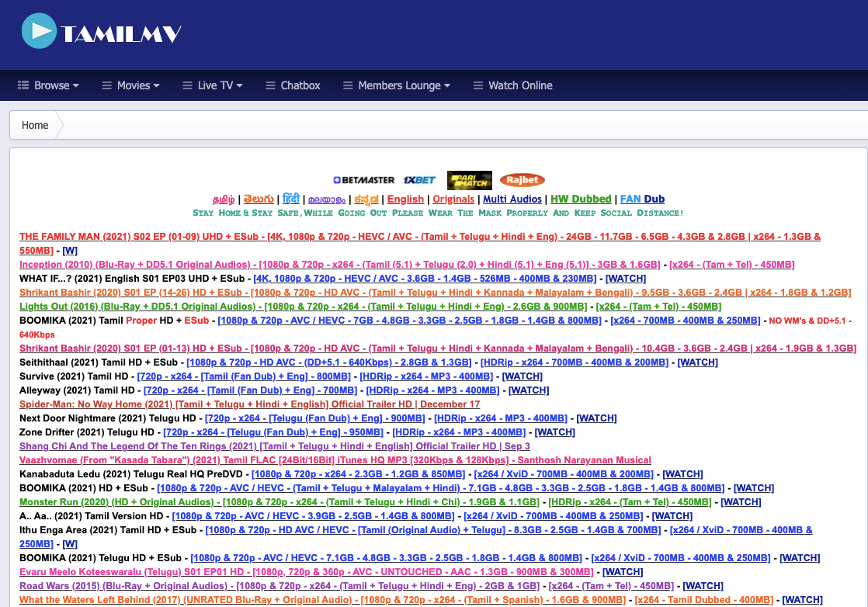
Task: Open Inception x264 450MB link
Action: (732, 265)
